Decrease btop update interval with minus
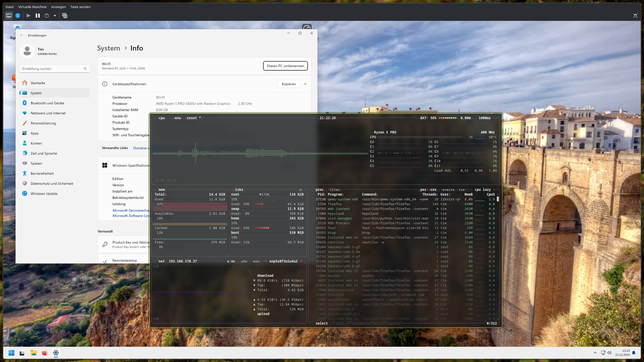Viewport: 644px width, 362px height. [x=476, y=118]
